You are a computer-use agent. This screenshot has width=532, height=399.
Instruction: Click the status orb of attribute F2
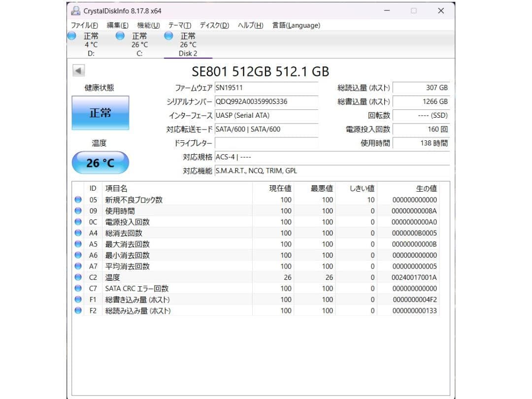[78, 310]
